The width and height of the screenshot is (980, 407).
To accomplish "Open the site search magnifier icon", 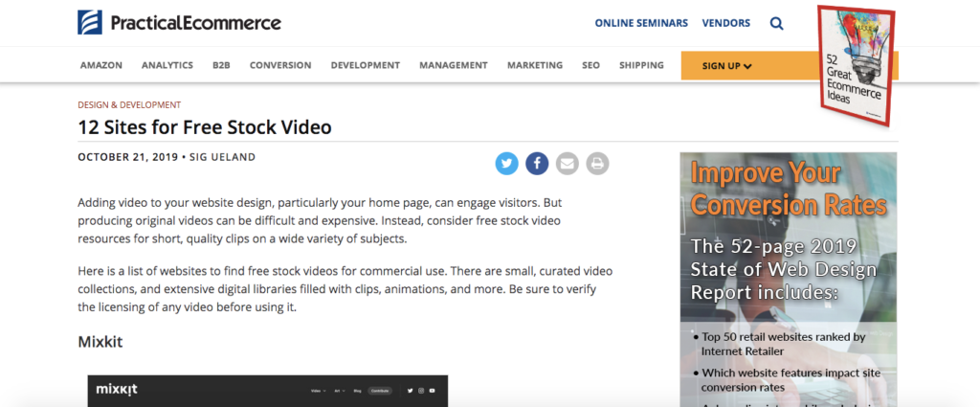I will point(776,24).
